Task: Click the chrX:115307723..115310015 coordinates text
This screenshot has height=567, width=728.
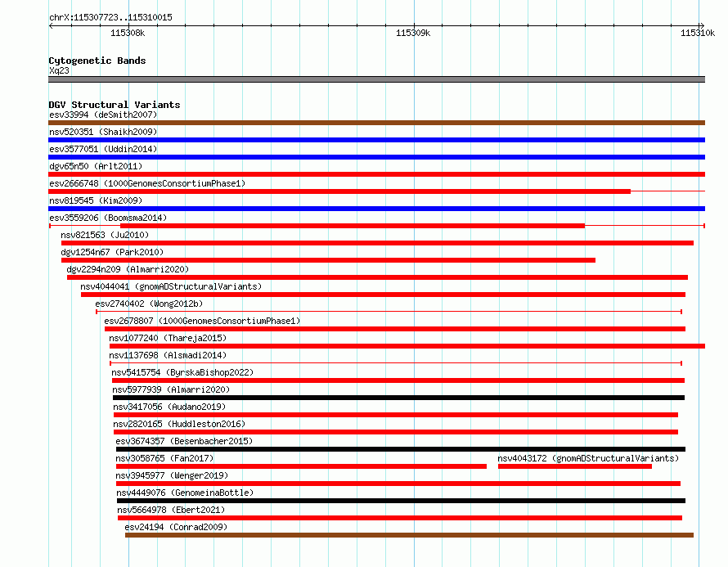Action: pyautogui.click(x=110, y=17)
